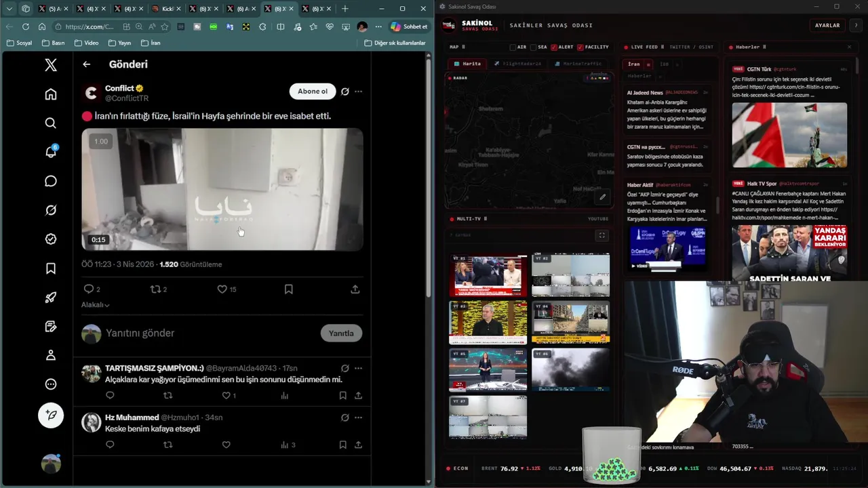
Task: Like the Hz Muhammed reply
Action: pos(226,445)
